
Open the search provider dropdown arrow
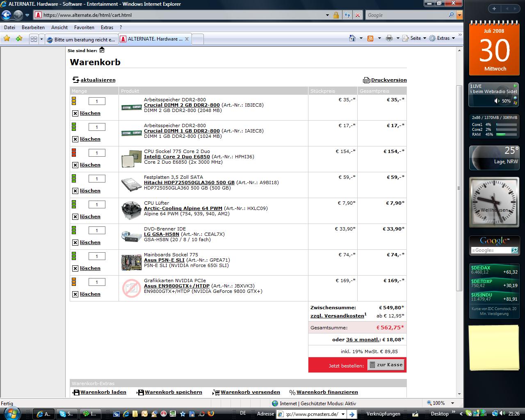pos(459,15)
